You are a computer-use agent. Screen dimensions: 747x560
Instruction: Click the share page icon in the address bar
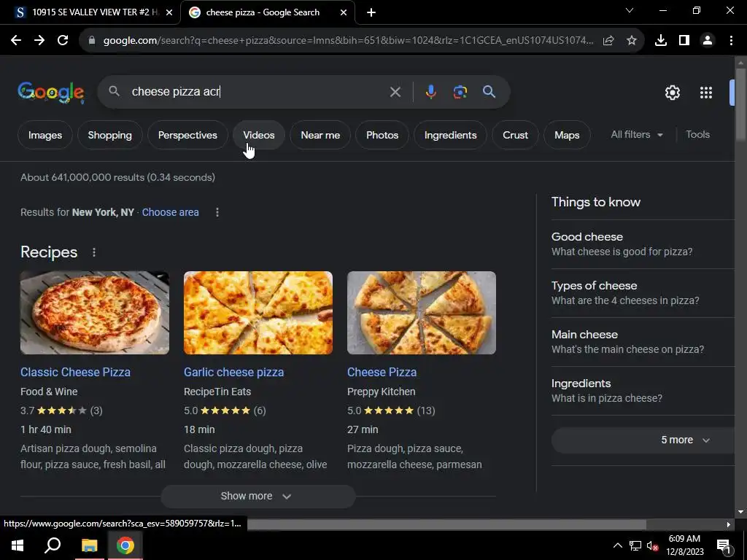(x=608, y=41)
